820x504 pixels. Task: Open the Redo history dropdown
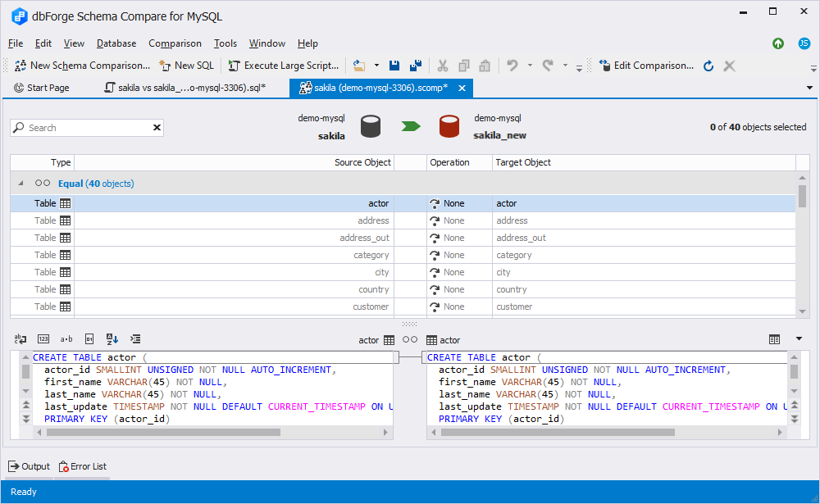tap(565, 66)
